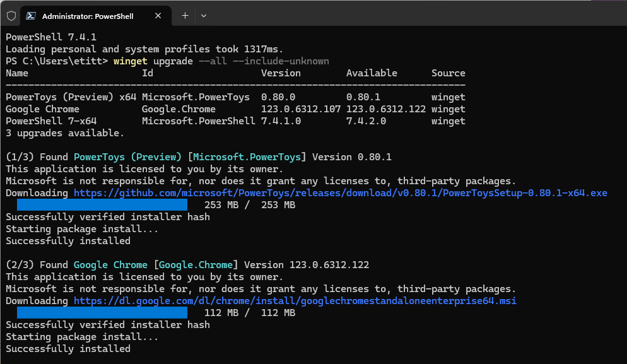Click the '3 upgrades available.' line
Screen dimensions: 627x364
pyautogui.click(x=65, y=133)
